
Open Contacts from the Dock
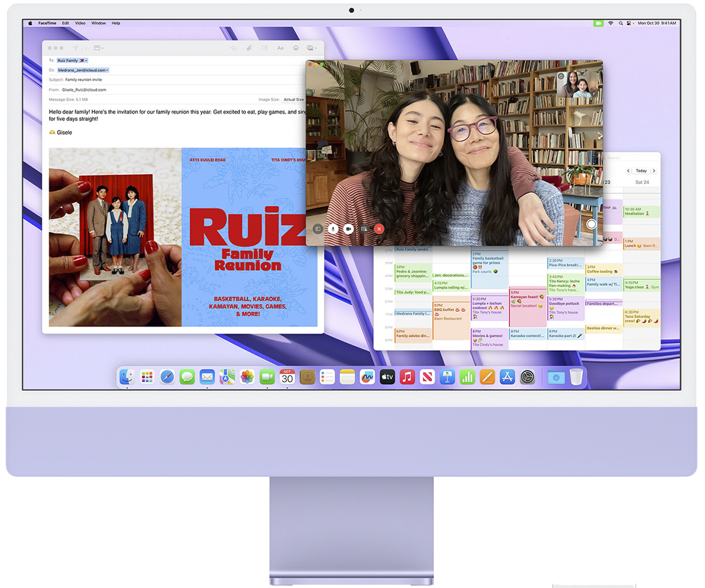tap(308, 377)
